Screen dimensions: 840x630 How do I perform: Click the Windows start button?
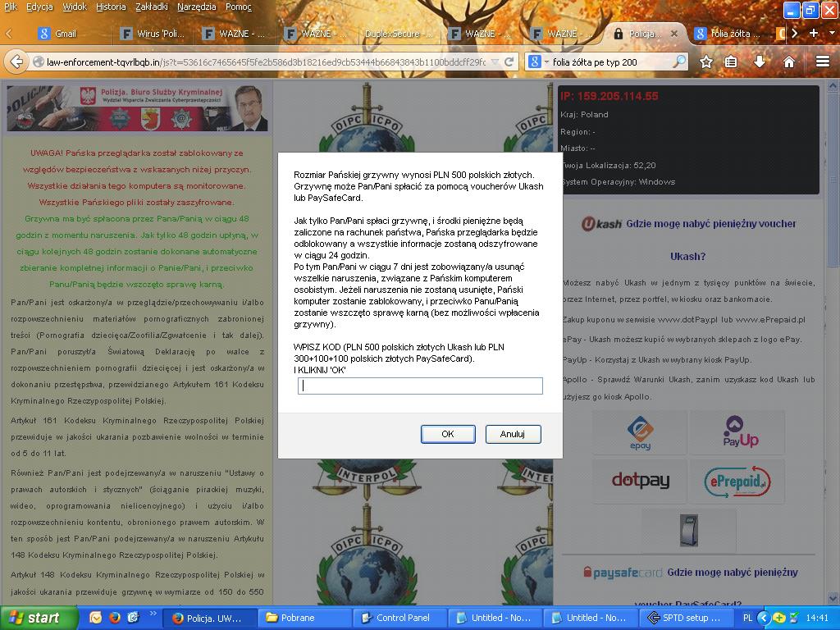(39, 618)
